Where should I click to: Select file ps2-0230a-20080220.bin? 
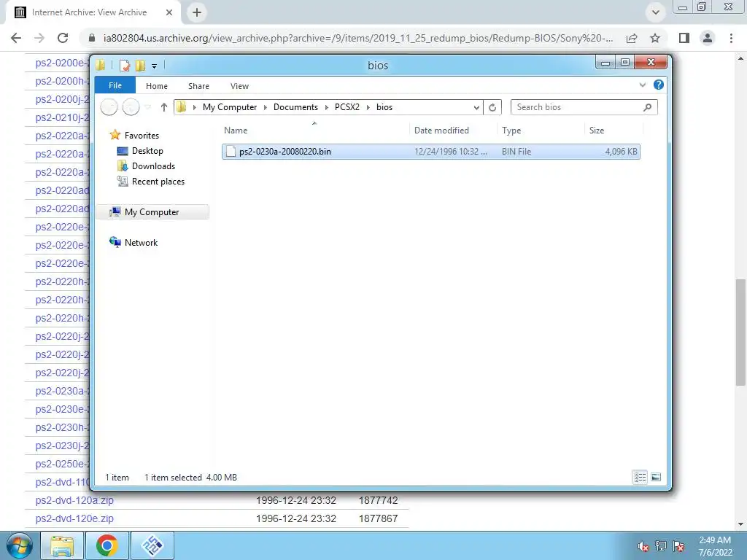coord(430,152)
